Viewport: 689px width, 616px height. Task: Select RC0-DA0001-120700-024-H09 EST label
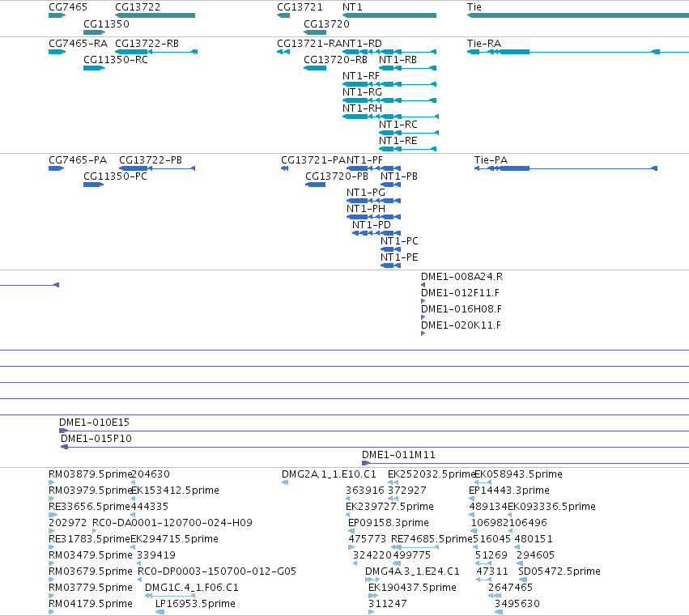tap(172, 523)
